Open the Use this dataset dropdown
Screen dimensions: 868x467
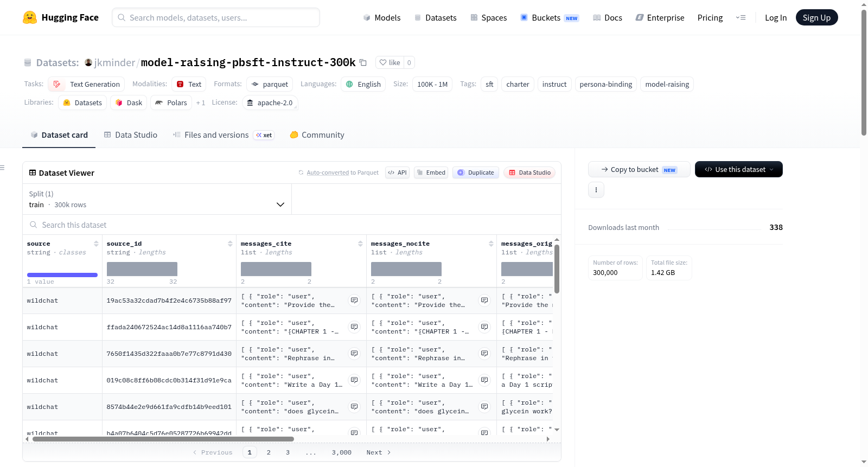[x=739, y=169]
